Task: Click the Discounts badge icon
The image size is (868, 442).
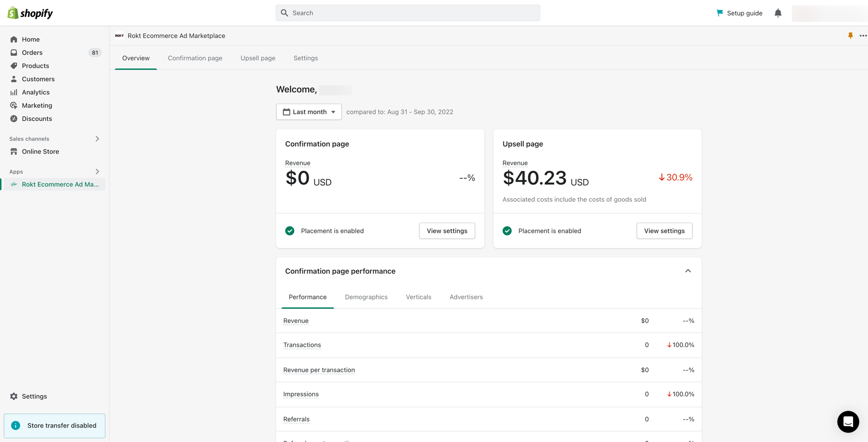Action: pos(14,118)
